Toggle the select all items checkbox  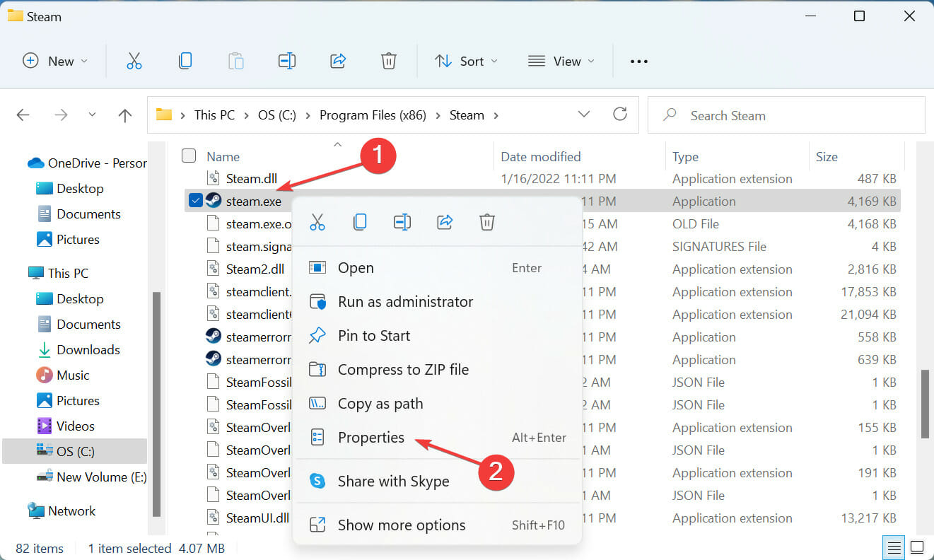point(189,156)
